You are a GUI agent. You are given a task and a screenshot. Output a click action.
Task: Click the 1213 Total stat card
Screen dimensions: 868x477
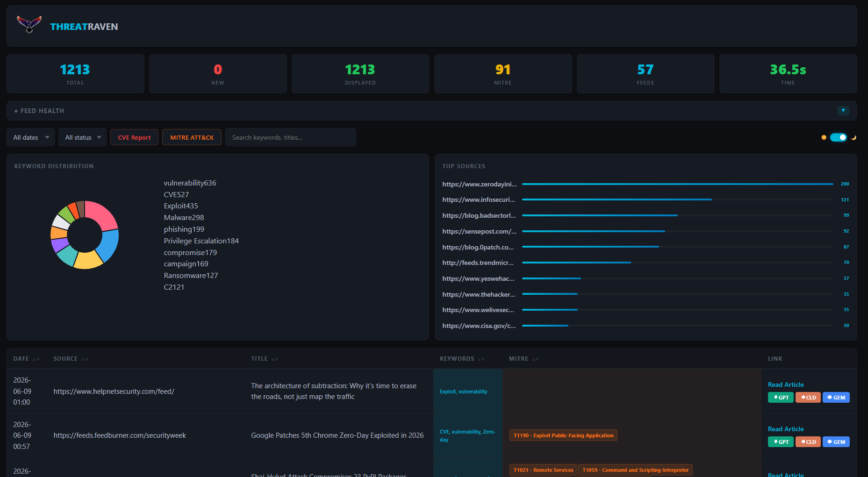pyautogui.click(x=75, y=74)
